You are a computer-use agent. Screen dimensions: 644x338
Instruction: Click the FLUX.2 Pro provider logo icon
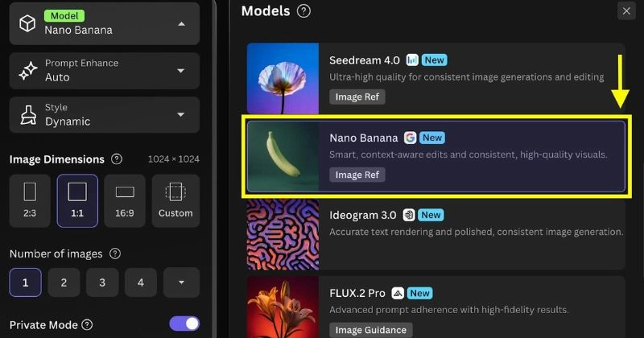point(398,293)
